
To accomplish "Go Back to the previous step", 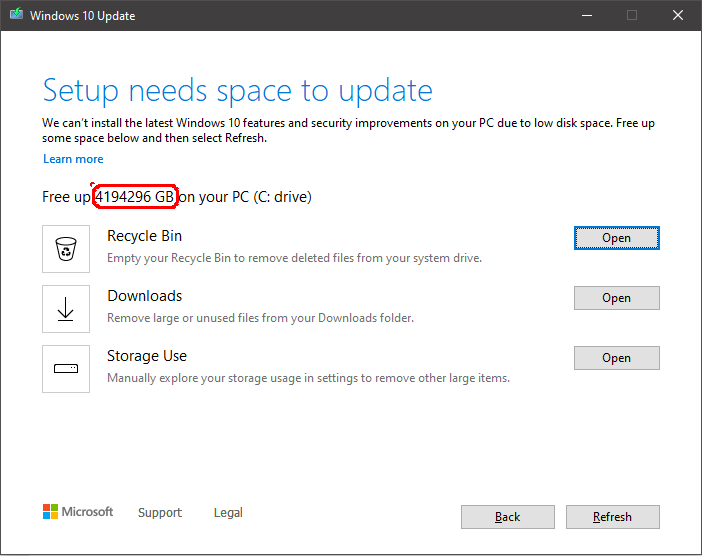I will pyautogui.click(x=508, y=517).
